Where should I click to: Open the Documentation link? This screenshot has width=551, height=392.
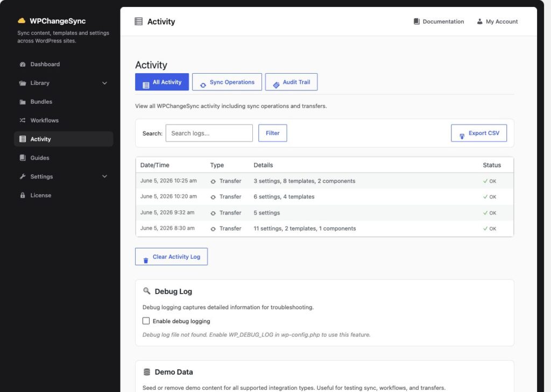(439, 22)
